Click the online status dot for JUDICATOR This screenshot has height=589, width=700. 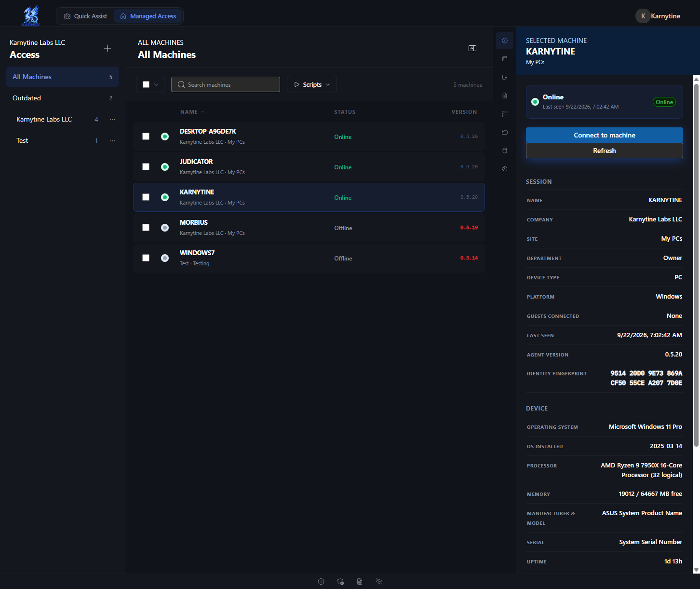pos(165,167)
